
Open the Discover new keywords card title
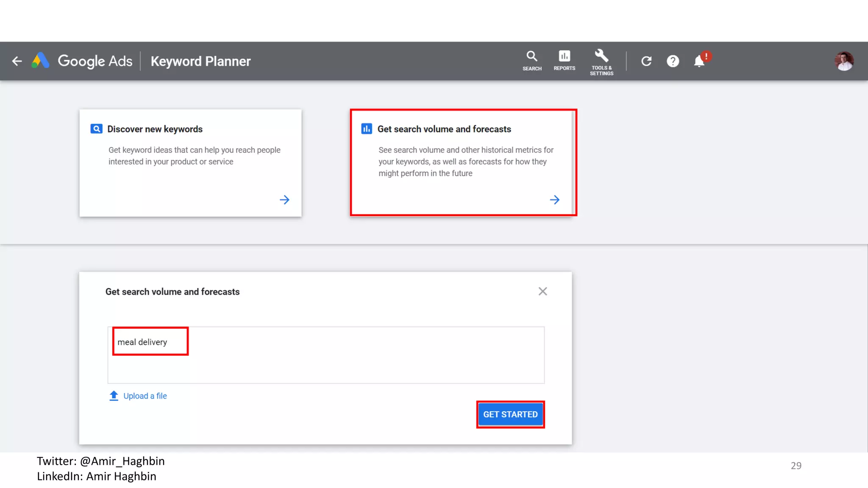tap(155, 129)
